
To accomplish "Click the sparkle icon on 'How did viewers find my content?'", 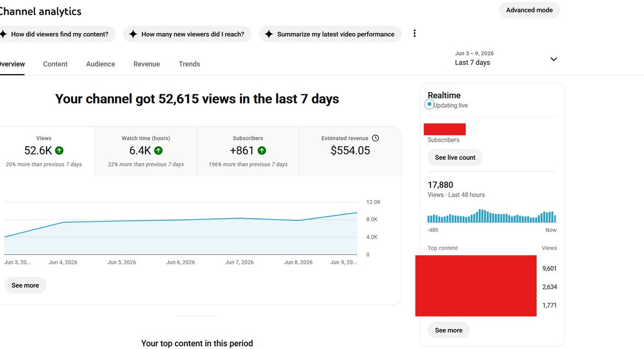I will coord(4,34).
